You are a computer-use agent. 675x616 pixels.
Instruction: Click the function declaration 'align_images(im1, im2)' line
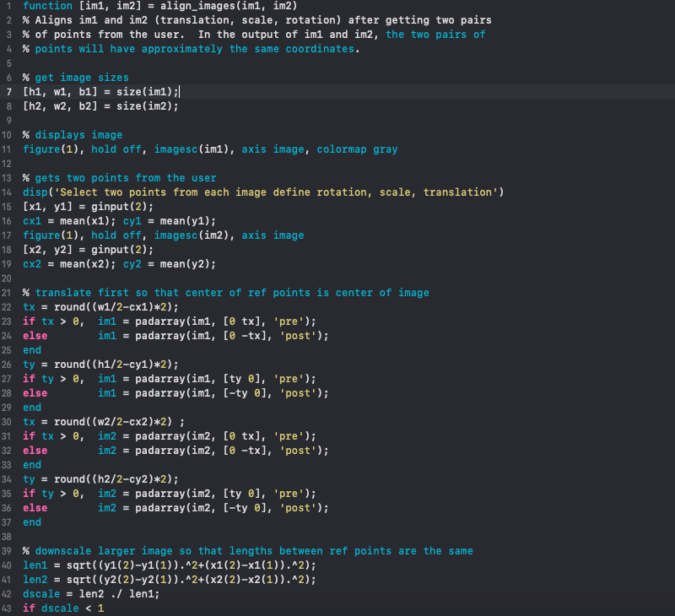tap(159, 6)
